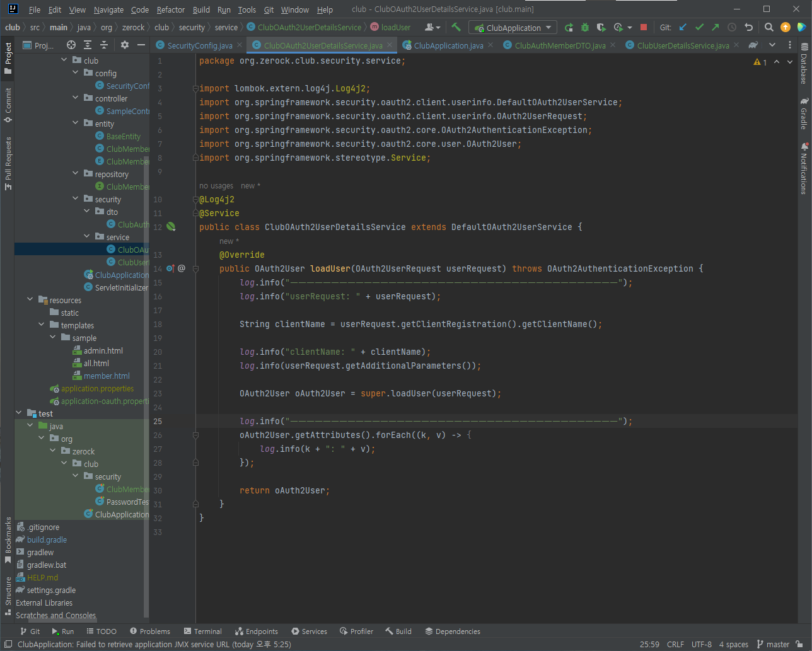
Task: Click the Spring bean gutter icon on line 12
Action: 171,227
